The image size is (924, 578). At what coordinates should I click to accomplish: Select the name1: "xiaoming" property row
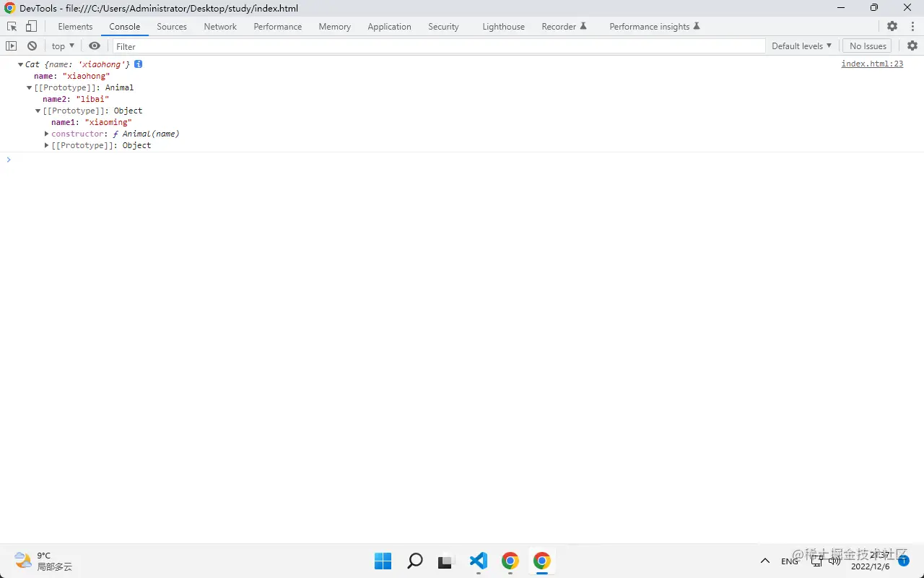(92, 122)
